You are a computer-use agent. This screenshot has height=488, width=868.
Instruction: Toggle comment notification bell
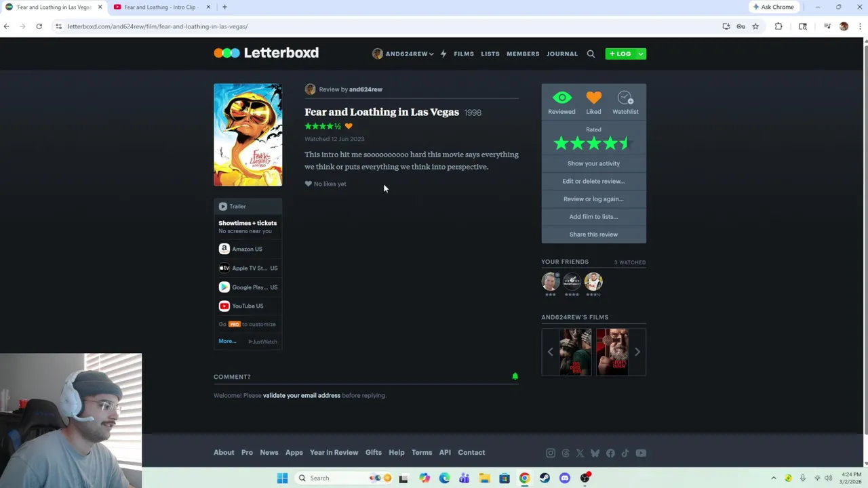tap(515, 376)
